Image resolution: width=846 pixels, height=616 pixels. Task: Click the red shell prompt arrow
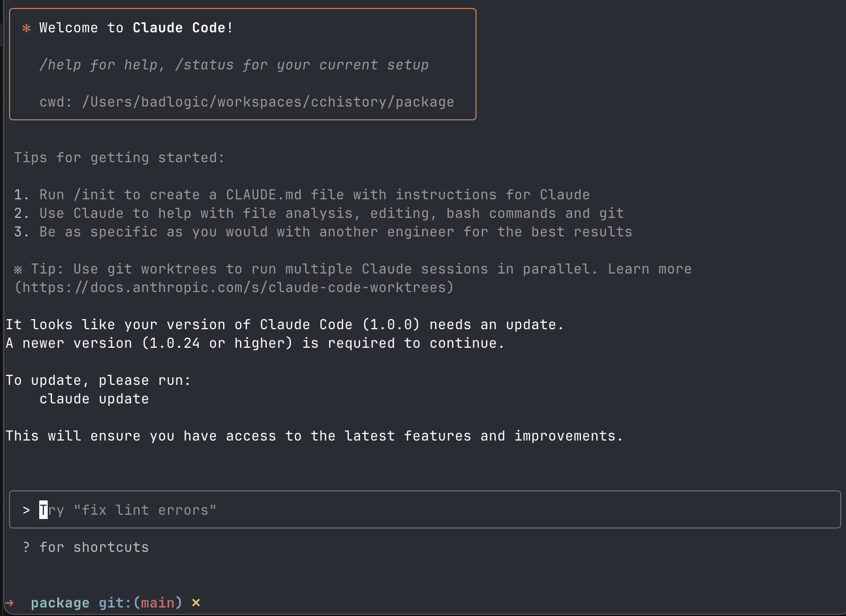point(10,603)
